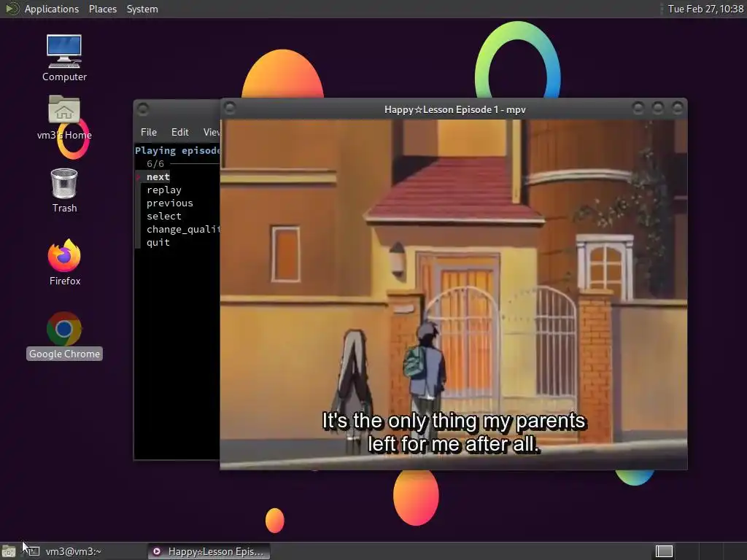The height and width of the screenshot is (560, 747).
Task: Open the mpv window menu button
Action: (x=230, y=108)
